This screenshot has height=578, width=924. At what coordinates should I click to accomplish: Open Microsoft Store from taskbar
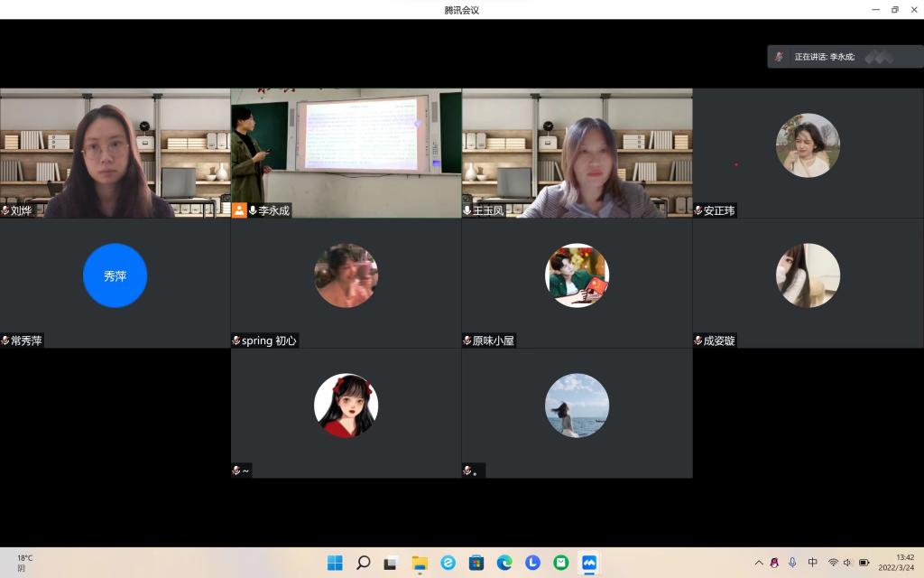(x=476, y=563)
